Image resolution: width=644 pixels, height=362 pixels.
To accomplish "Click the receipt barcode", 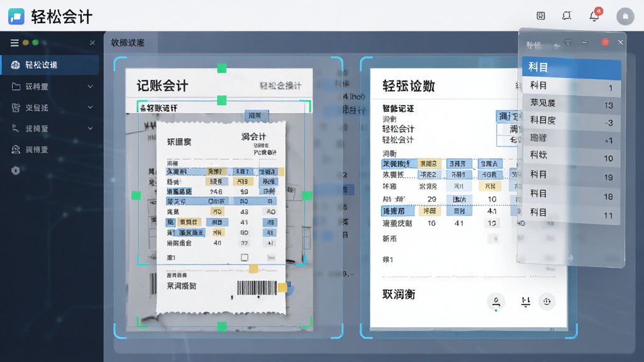I will 257,288.
